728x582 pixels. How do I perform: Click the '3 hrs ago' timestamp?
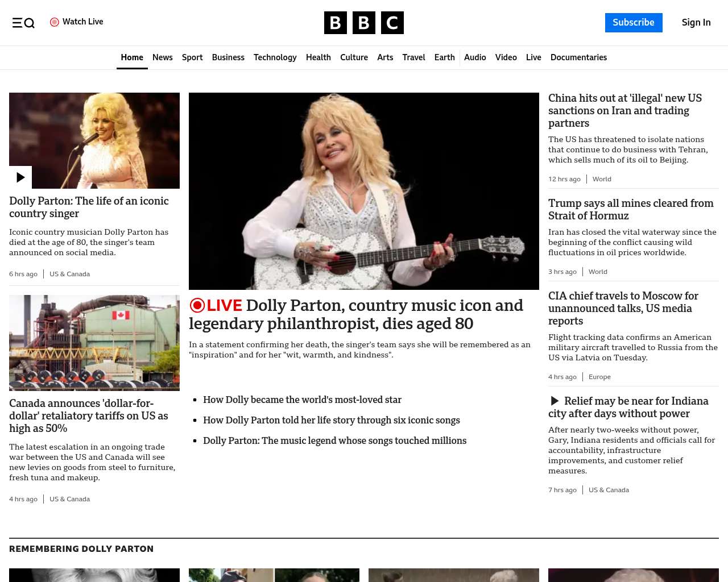click(x=562, y=272)
